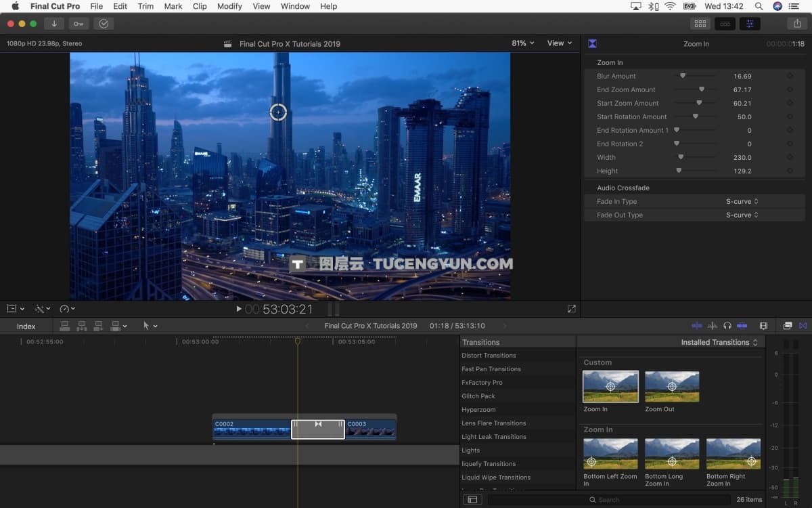Click Blur Amount keyframe diamond
The width and height of the screenshot is (812, 508).
[790, 76]
